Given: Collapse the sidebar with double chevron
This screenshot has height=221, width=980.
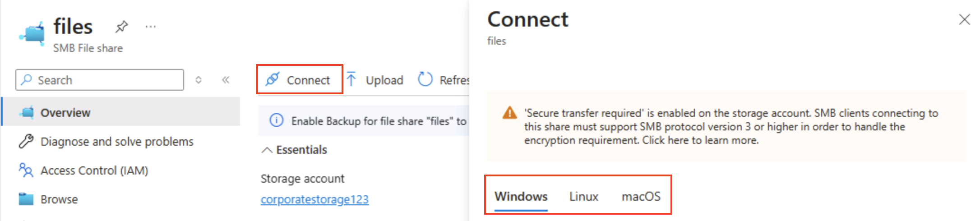Looking at the screenshot, I should point(226,80).
